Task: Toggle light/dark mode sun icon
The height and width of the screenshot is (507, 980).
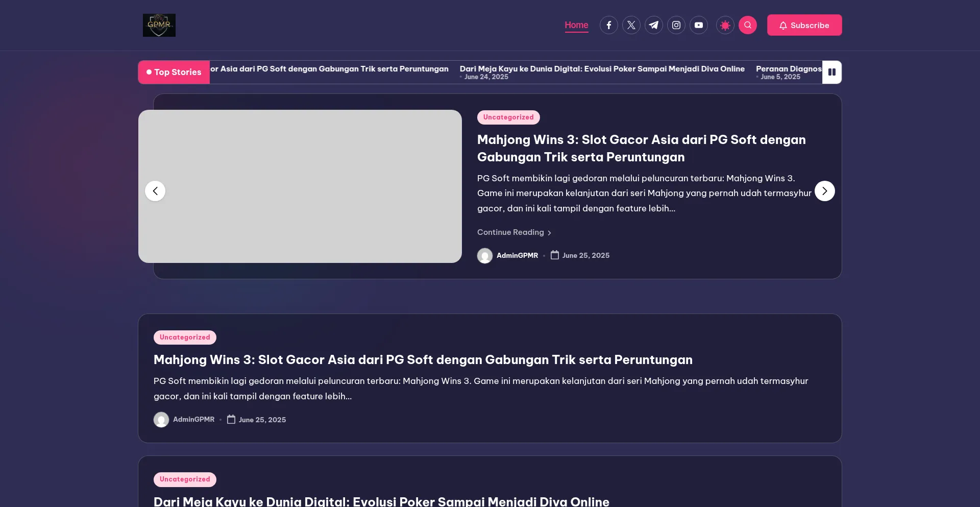Action: tap(725, 25)
